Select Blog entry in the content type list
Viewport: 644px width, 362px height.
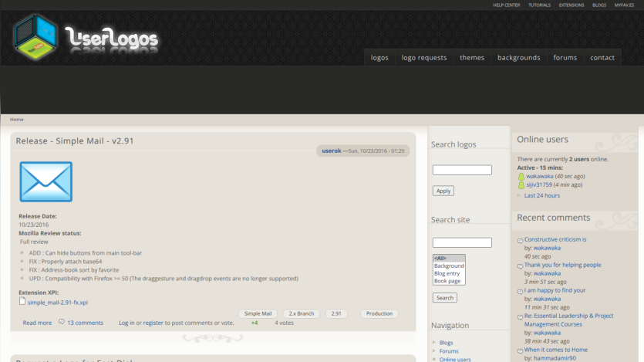(449, 273)
